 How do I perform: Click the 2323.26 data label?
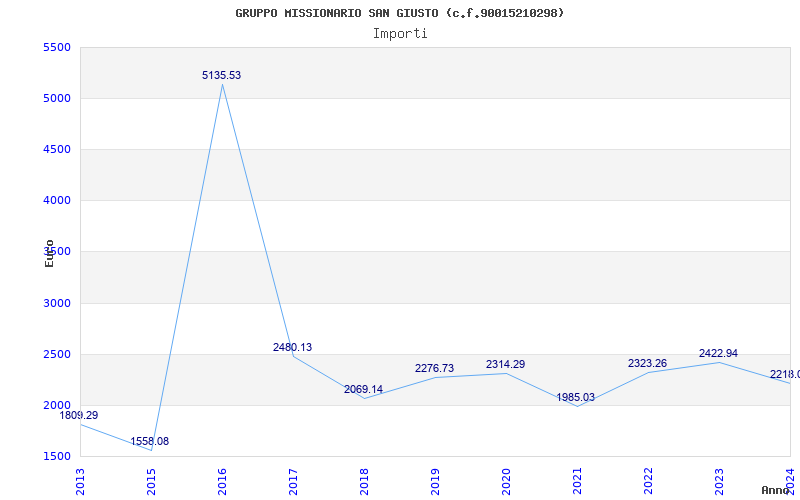point(647,363)
